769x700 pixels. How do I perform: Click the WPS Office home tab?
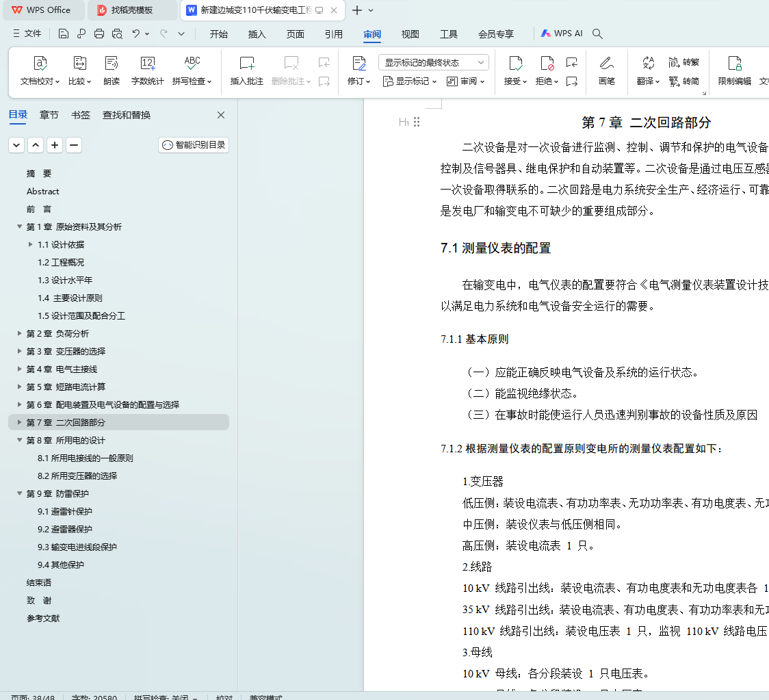42,10
